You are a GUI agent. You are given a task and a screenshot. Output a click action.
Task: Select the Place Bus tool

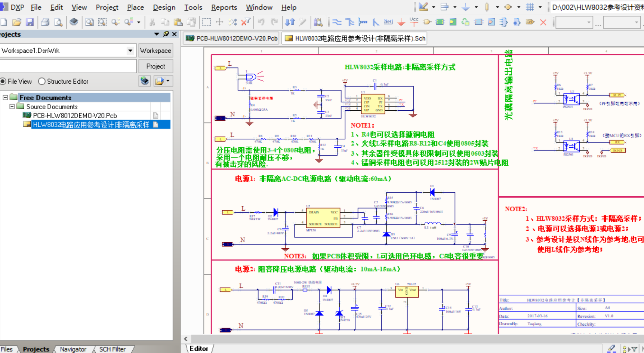(x=350, y=22)
